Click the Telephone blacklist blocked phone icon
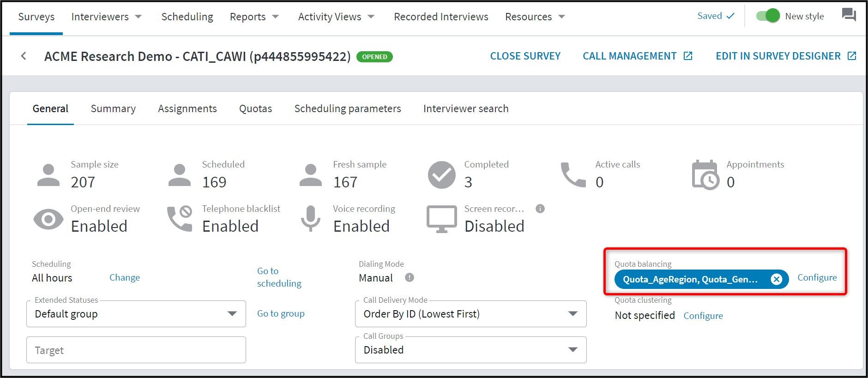 (x=180, y=219)
